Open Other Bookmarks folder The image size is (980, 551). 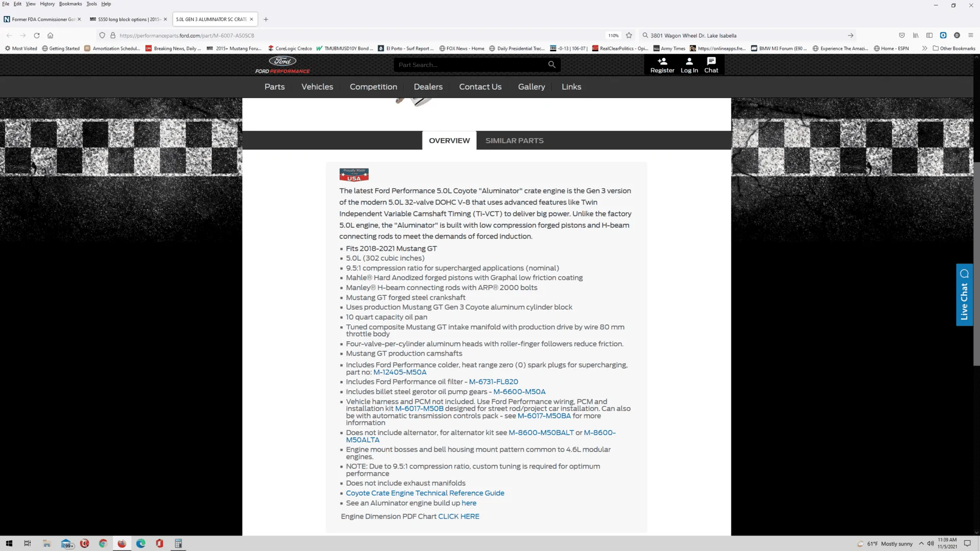click(954, 48)
